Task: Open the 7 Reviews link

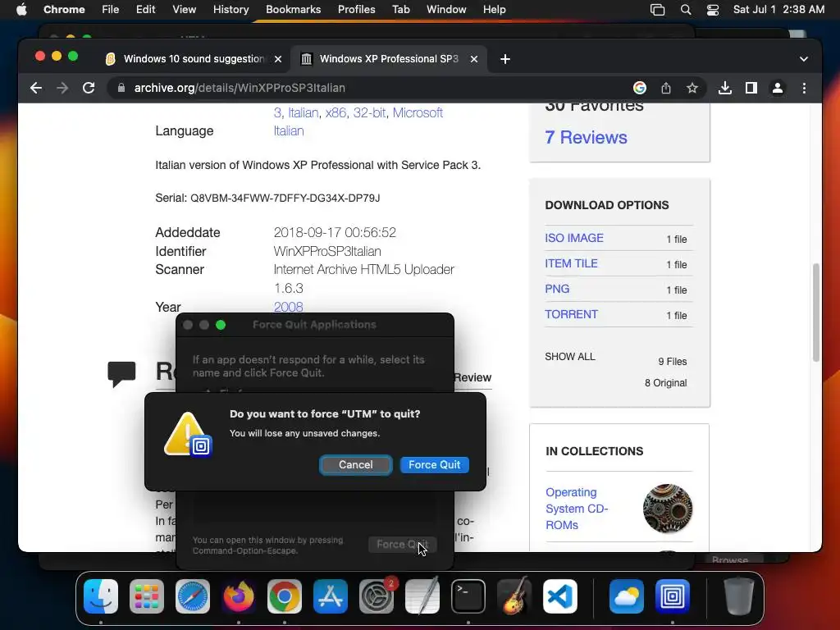Action: [x=586, y=138]
